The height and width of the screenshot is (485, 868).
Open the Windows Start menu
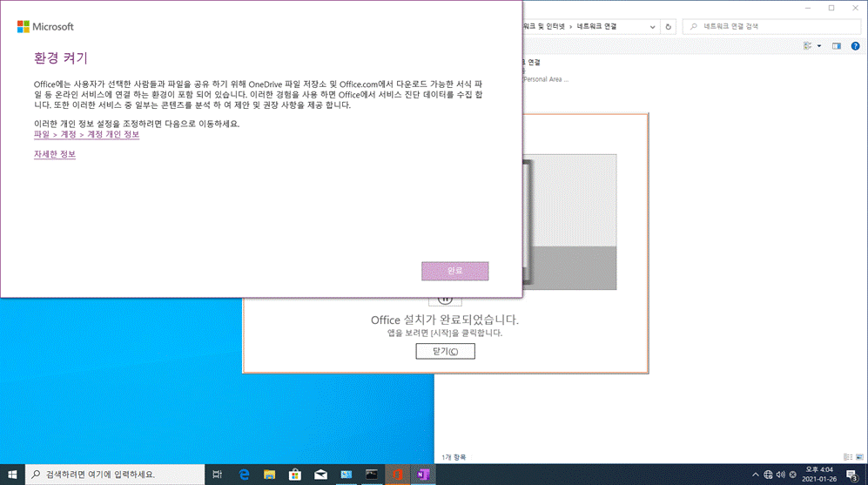[12, 475]
